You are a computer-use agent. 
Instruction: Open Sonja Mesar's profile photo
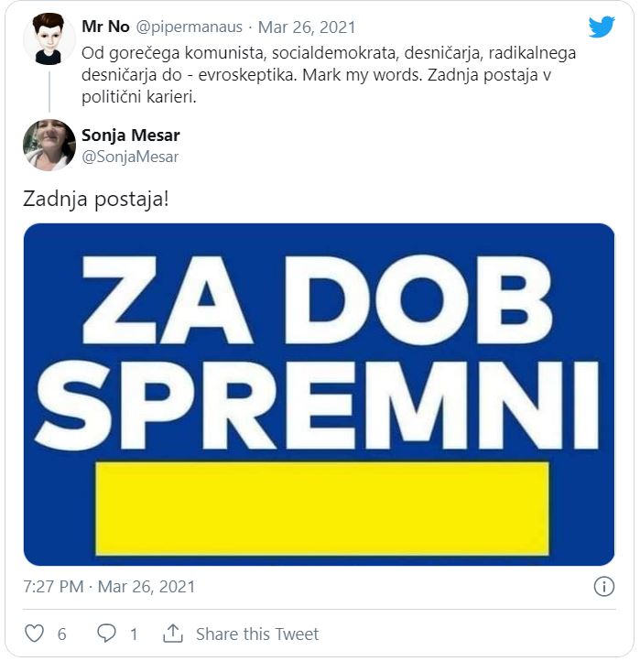[x=49, y=145]
